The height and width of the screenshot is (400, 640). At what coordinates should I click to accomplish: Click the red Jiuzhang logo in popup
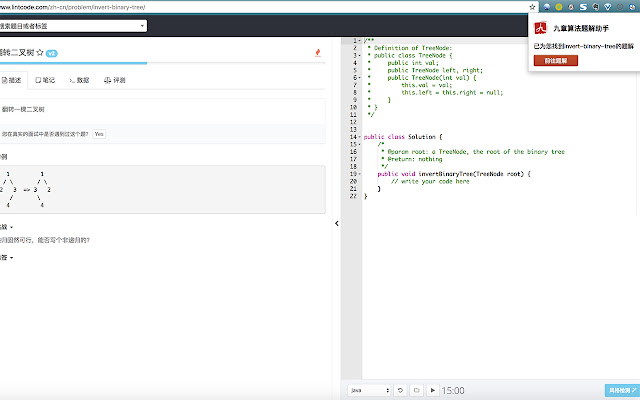[x=540, y=30]
